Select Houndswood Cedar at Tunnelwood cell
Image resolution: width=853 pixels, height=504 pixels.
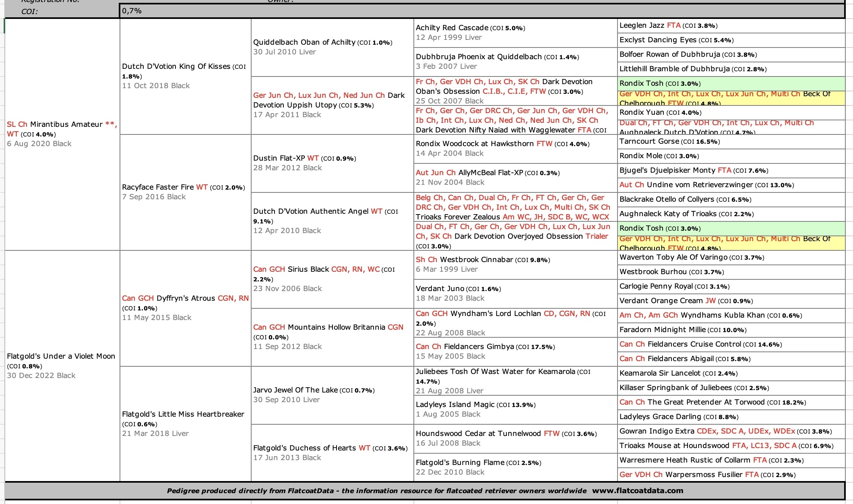coord(516,439)
